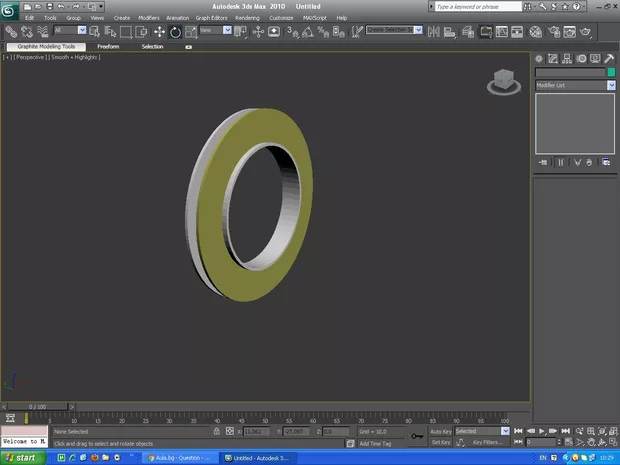Image resolution: width=620 pixels, height=465 pixels.
Task: Open the Modifiers menu
Action: (x=148, y=18)
